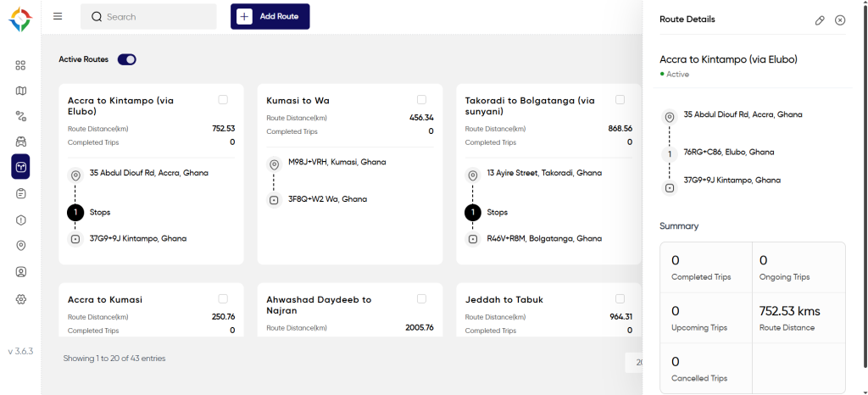868x395 pixels.
Task: Click the Search input field
Action: pyautogui.click(x=148, y=17)
